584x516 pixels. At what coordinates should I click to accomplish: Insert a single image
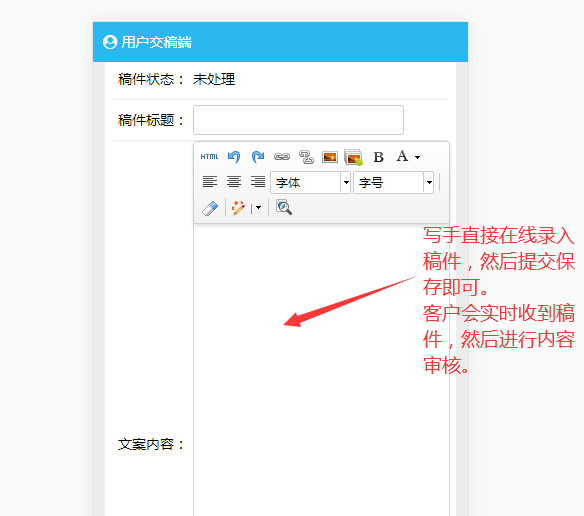pos(330,157)
